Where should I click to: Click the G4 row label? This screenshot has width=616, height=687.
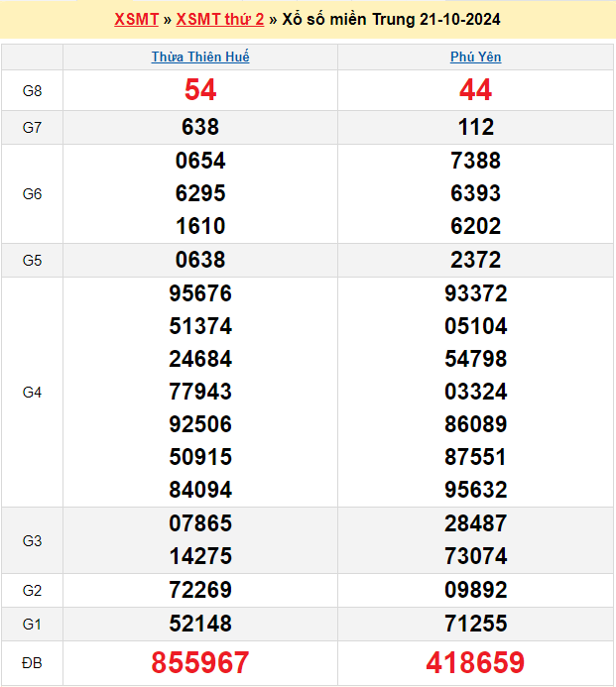tap(32, 392)
